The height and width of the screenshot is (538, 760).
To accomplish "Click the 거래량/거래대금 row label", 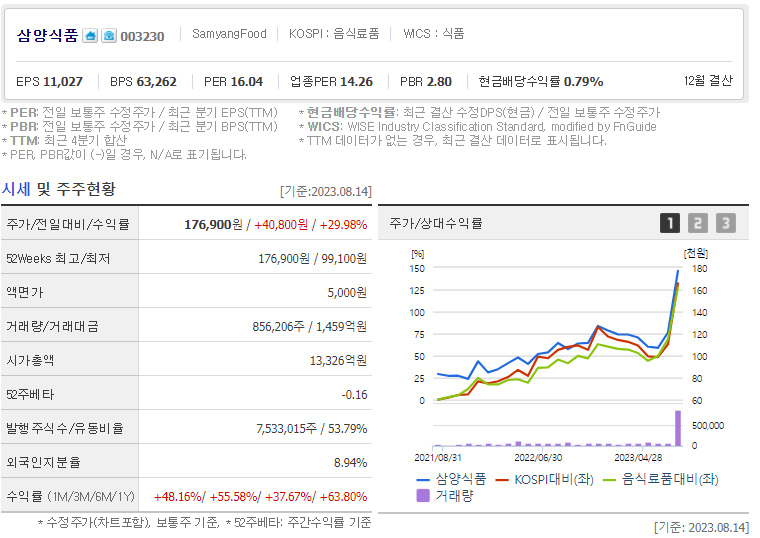I will [x=52, y=327].
